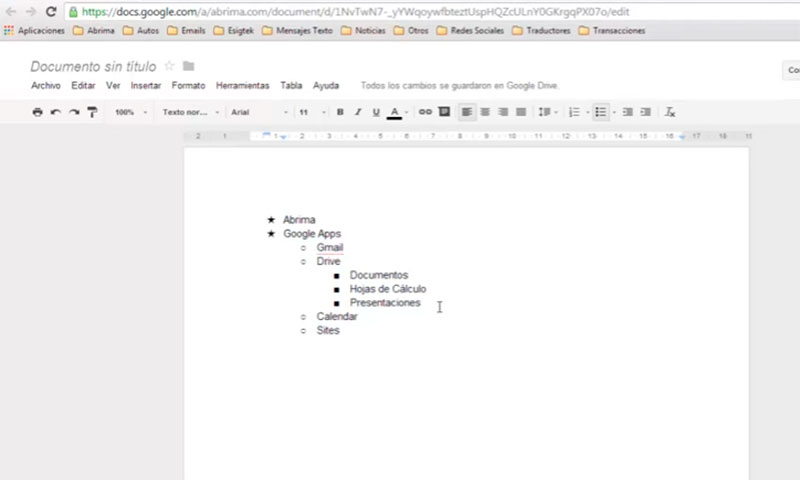Open the Abrima bookmarks folder

click(94, 31)
